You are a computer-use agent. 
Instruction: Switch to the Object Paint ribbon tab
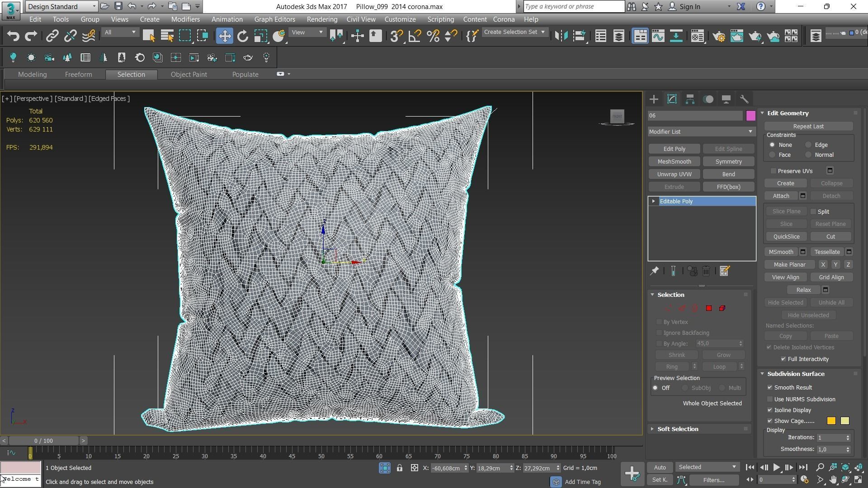[x=189, y=75]
